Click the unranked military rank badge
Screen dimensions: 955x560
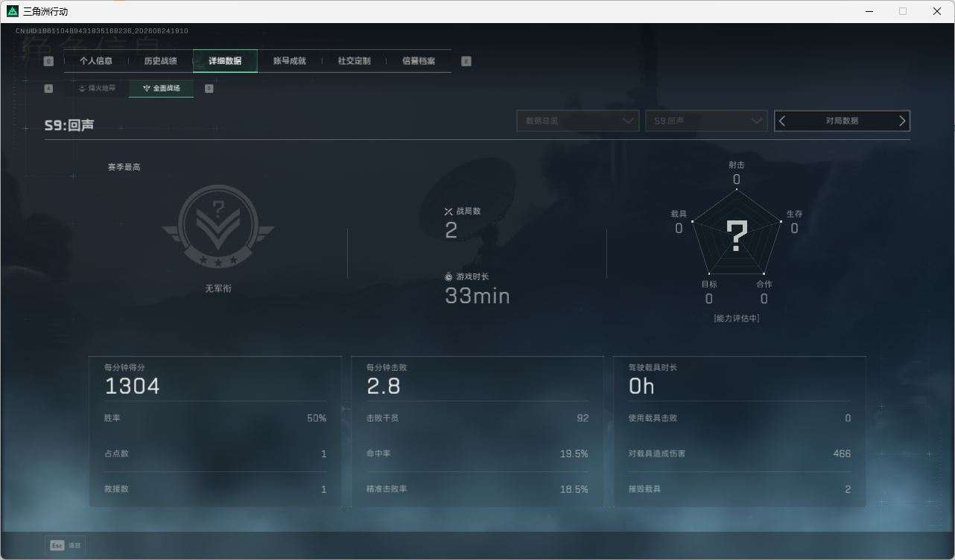(x=218, y=227)
